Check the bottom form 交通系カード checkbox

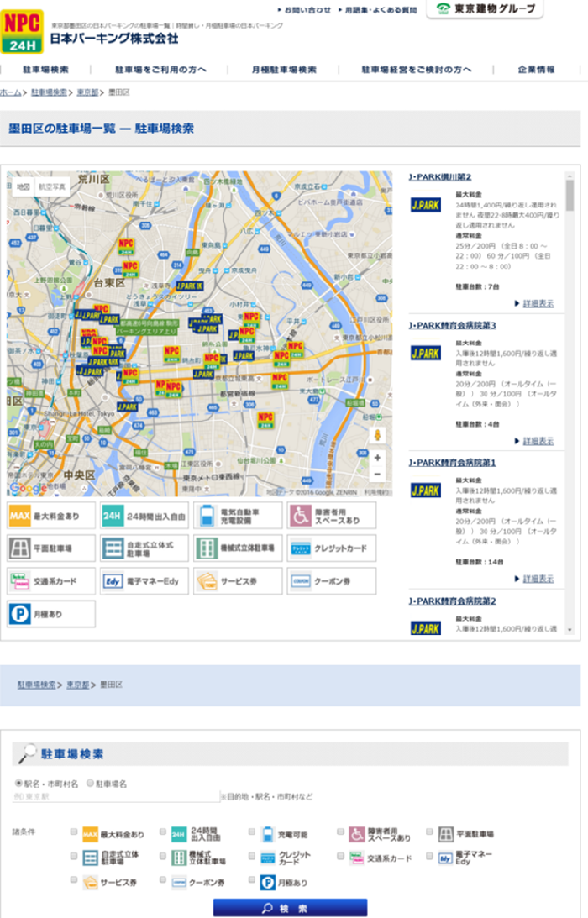tap(341, 856)
